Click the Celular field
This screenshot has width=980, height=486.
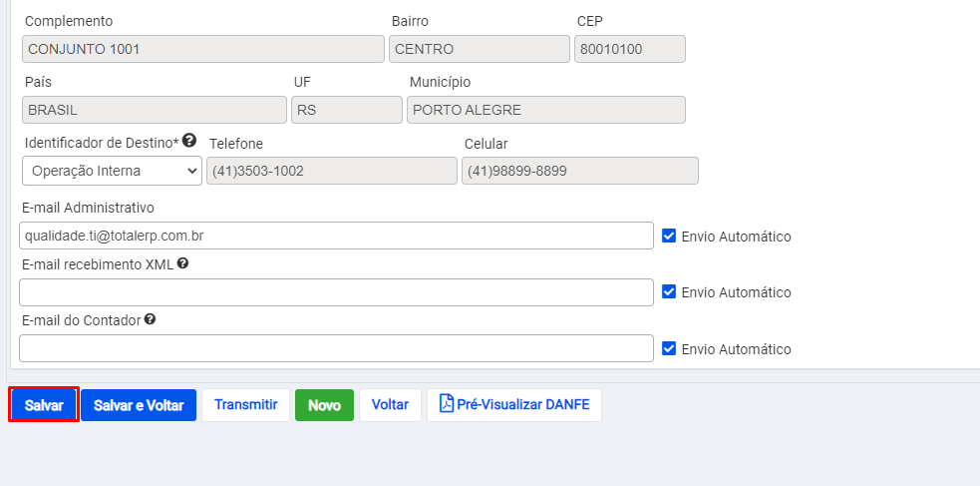pyautogui.click(x=580, y=171)
